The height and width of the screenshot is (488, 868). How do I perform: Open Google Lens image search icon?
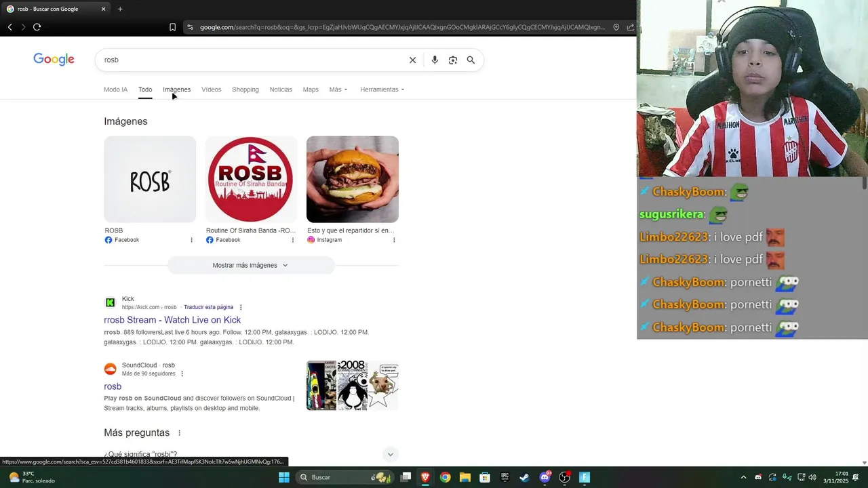453,60
